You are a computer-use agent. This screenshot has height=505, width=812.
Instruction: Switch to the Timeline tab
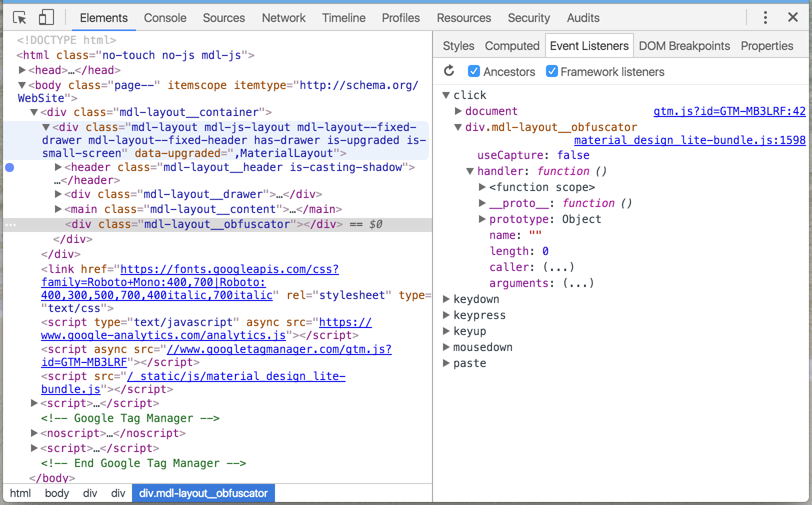[343, 18]
